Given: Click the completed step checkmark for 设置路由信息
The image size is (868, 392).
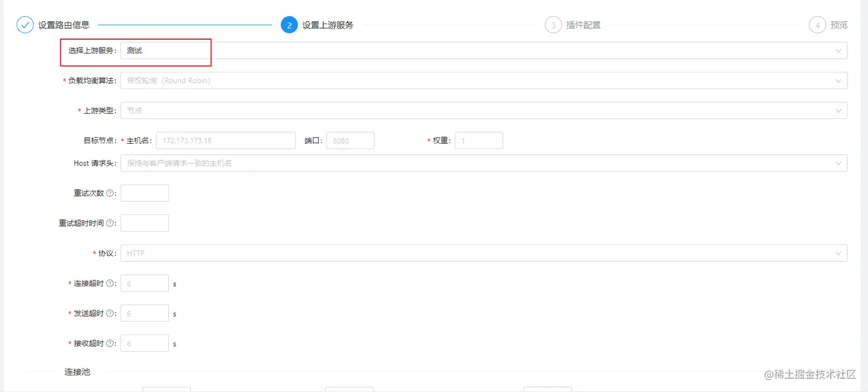Looking at the screenshot, I should (x=25, y=25).
